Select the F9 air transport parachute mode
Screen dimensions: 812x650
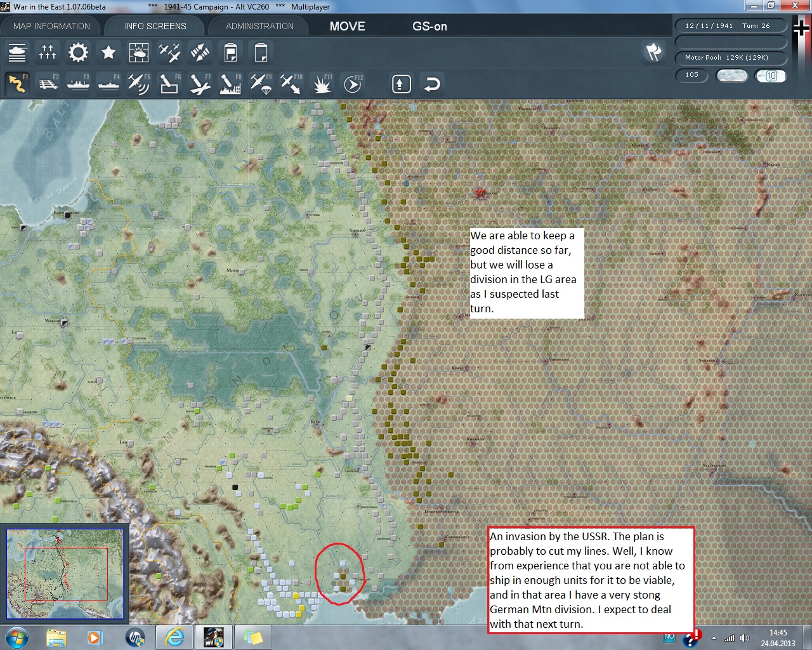[261, 84]
